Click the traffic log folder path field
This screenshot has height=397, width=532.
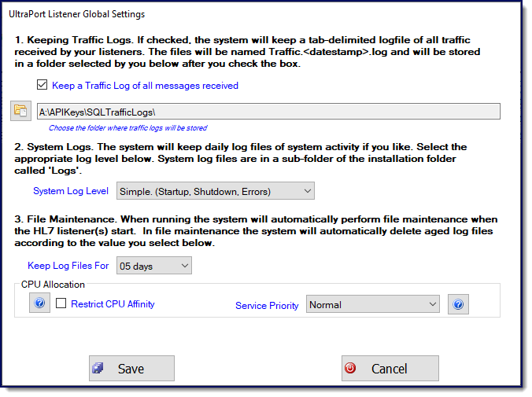click(x=268, y=112)
